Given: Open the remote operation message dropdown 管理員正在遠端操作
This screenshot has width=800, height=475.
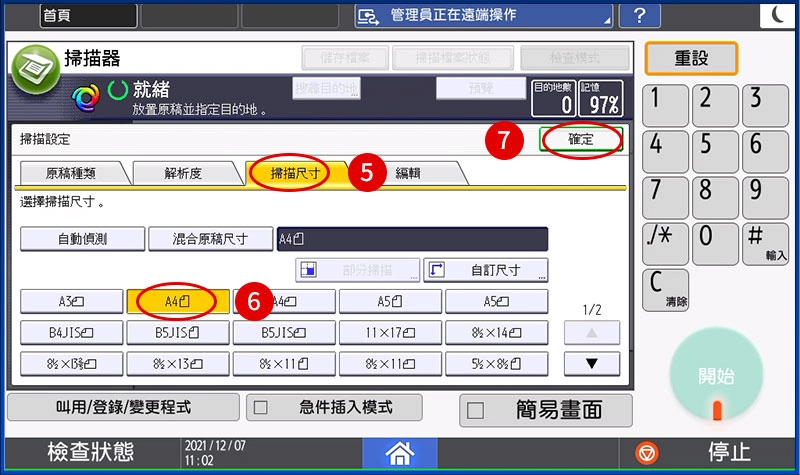Looking at the screenshot, I should 484,16.
